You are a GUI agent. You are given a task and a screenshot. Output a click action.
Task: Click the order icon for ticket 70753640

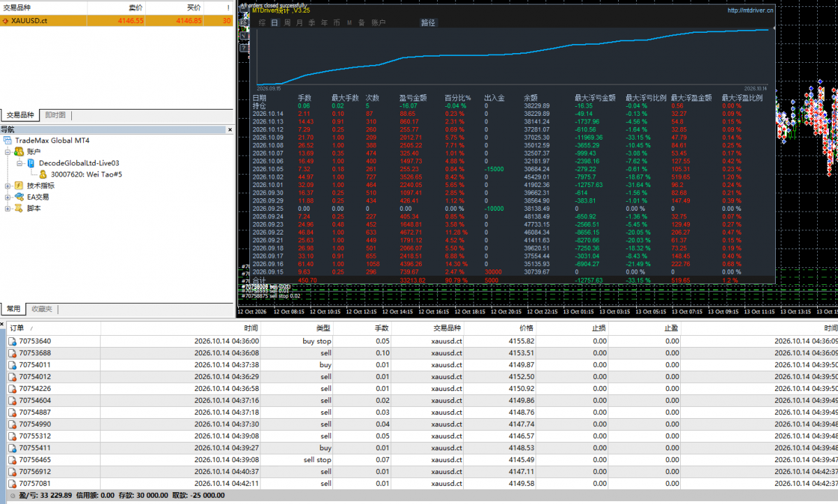point(13,341)
